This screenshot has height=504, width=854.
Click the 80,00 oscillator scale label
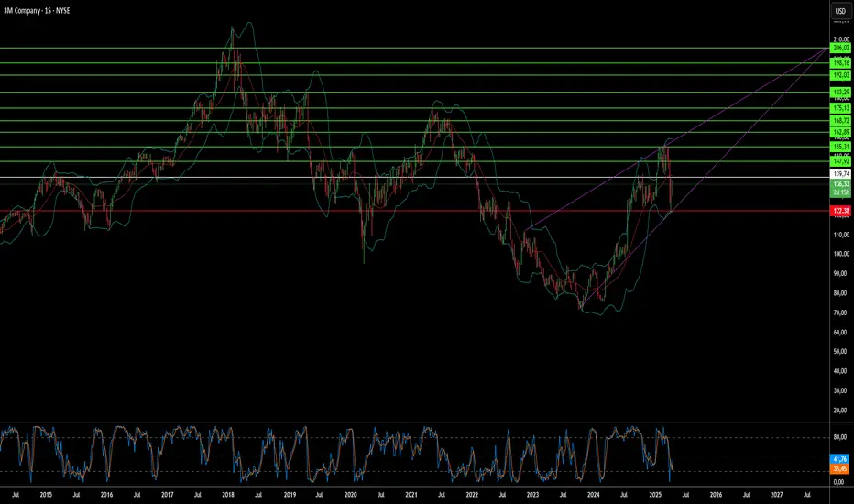840,437
